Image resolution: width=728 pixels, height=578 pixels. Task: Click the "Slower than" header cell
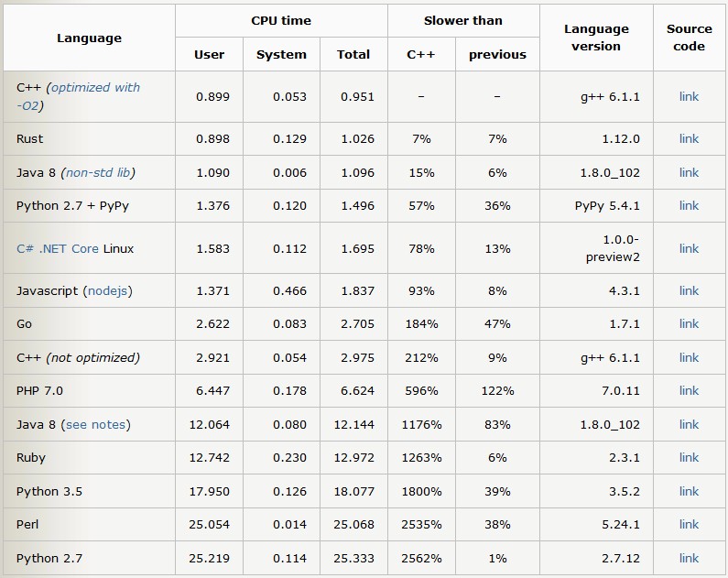463,20
